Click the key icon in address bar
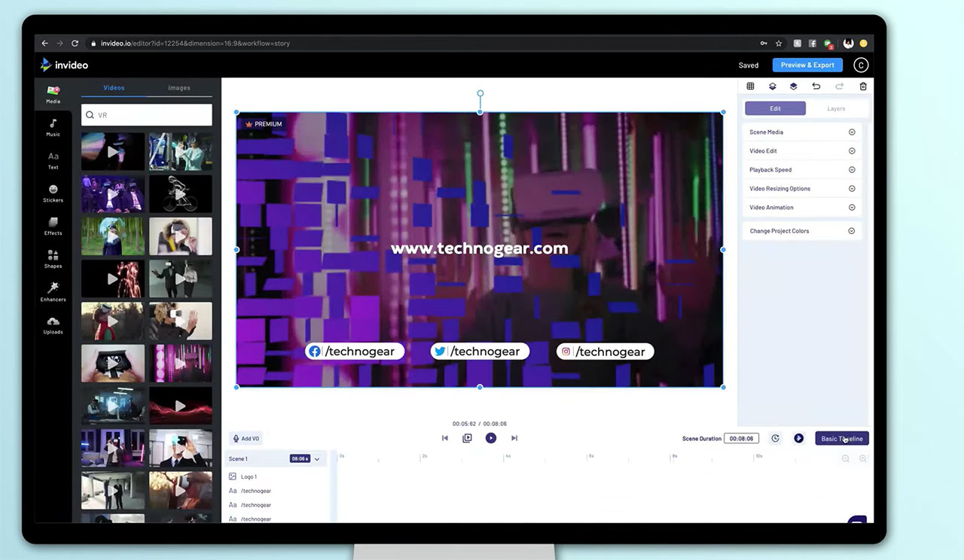Image resolution: width=964 pixels, height=560 pixels. (764, 44)
